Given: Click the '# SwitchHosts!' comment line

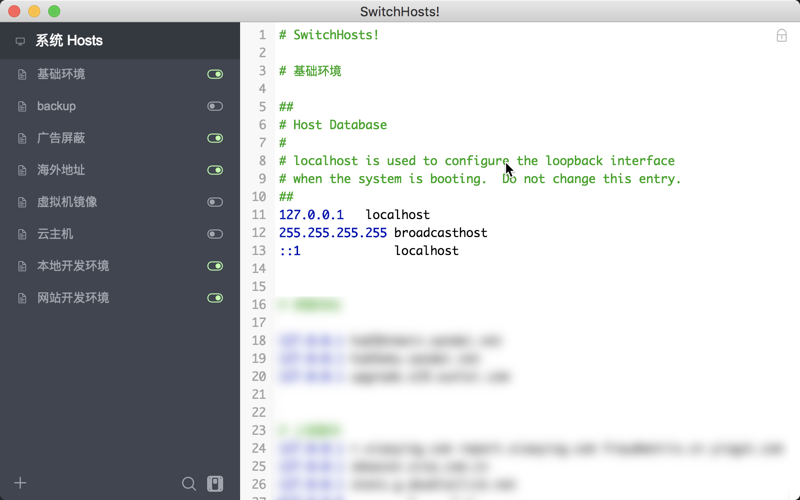Looking at the screenshot, I should [x=329, y=35].
